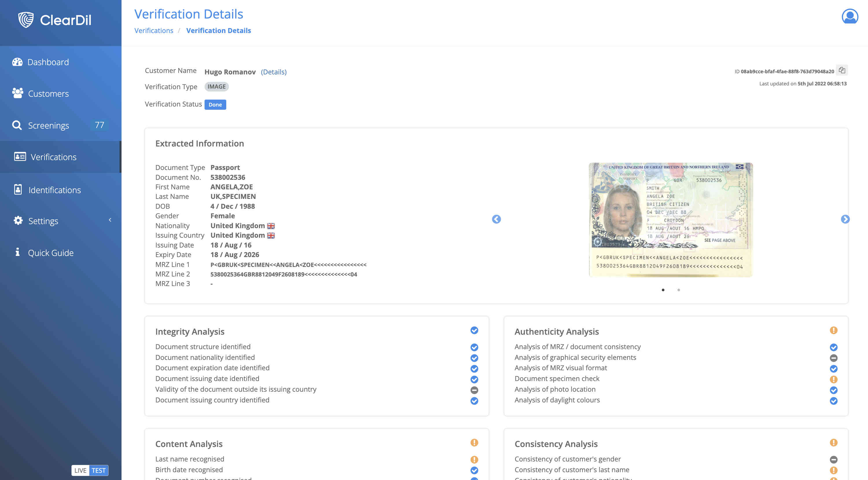This screenshot has height=480, width=868.
Task: Click check icon for Document issuing date identified
Action: (474, 379)
